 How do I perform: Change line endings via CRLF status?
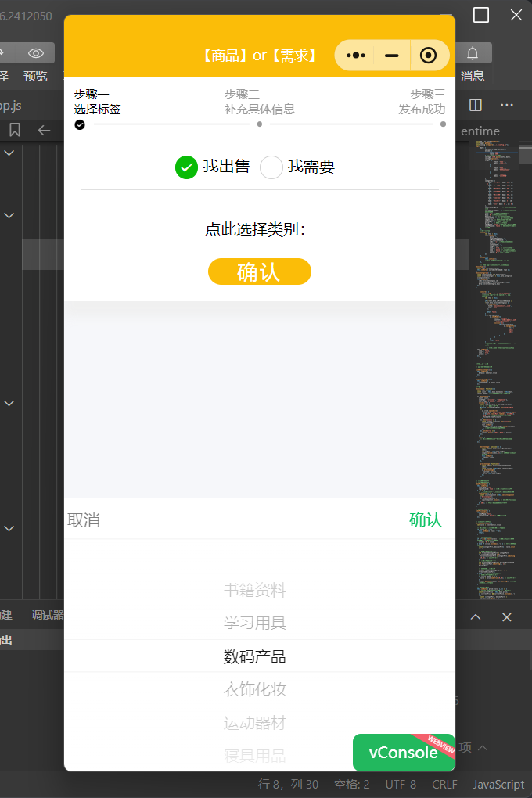(x=445, y=784)
